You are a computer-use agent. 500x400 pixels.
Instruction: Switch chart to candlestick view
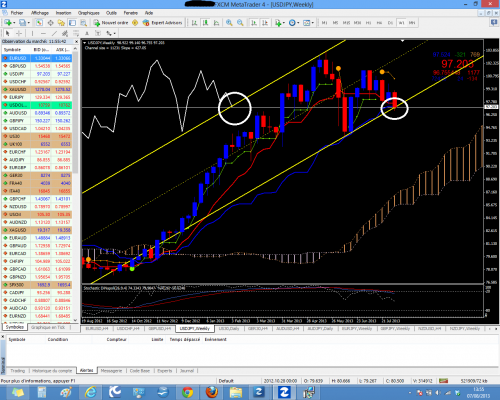click(x=205, y=23)
